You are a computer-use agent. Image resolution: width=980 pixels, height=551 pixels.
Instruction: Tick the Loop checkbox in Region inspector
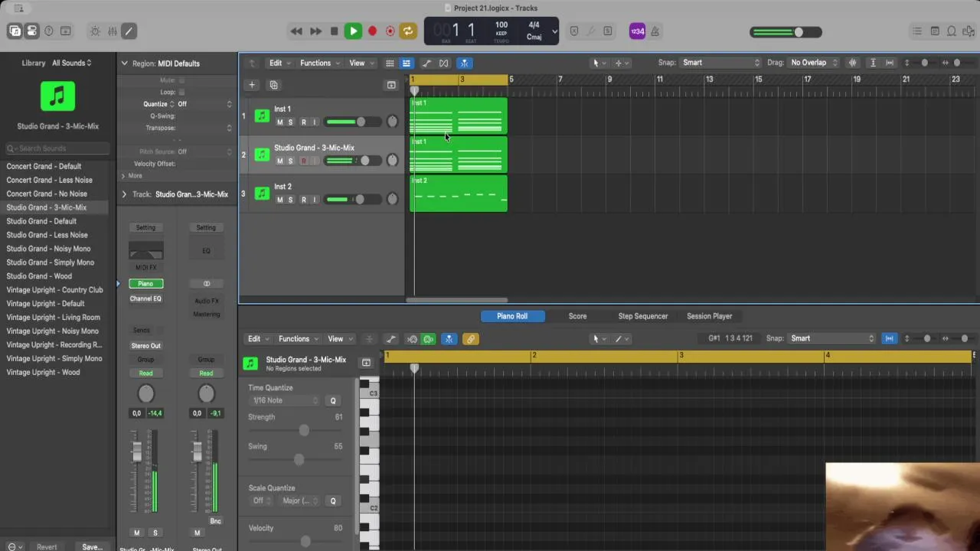click(x=181, y=92)
